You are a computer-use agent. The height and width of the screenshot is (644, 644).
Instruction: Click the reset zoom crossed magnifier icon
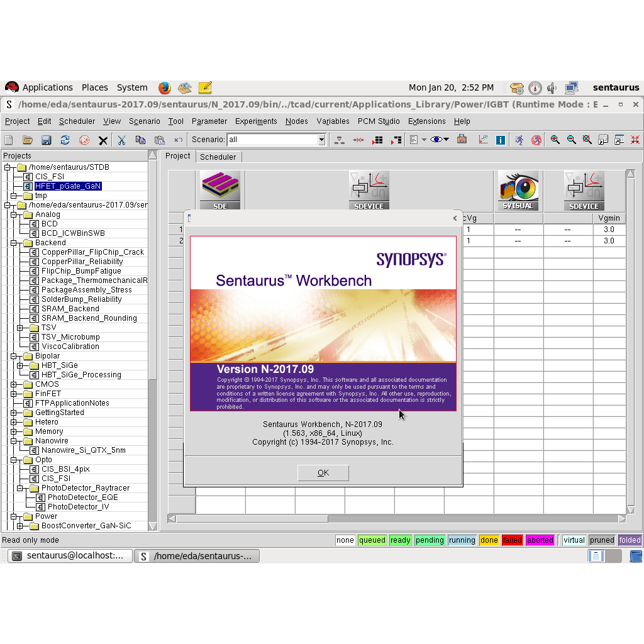587,140
